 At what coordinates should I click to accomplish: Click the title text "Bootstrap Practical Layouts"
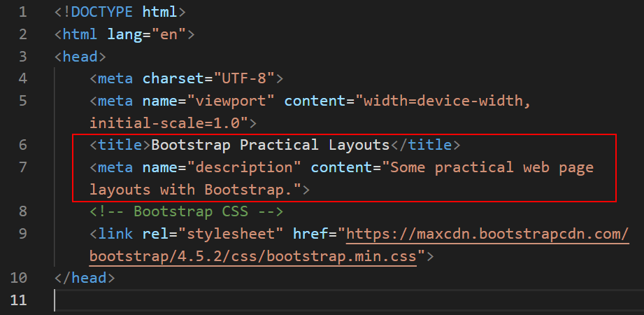(x=270, y=145)
